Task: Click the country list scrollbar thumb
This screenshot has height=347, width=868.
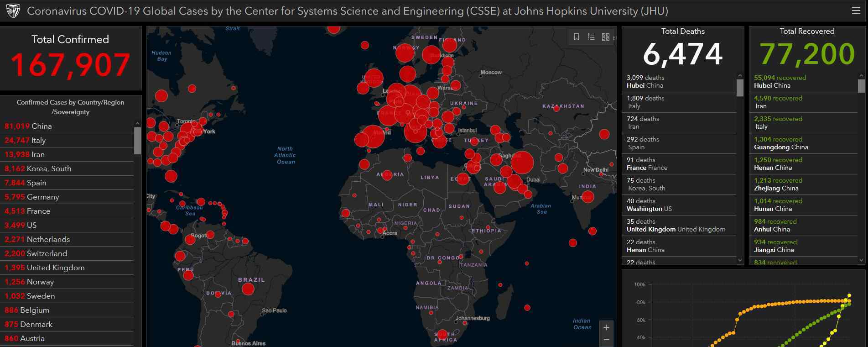Action: [x=138, y=141]
